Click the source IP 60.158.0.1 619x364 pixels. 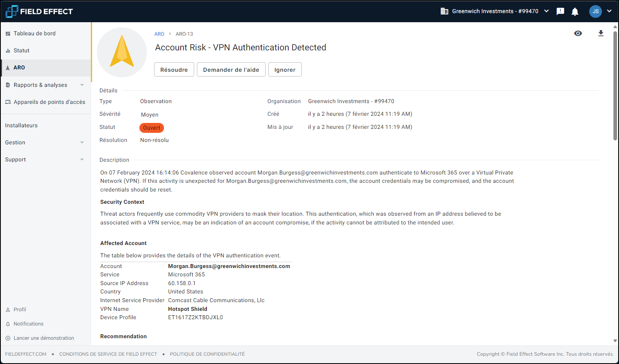[182, 283]
